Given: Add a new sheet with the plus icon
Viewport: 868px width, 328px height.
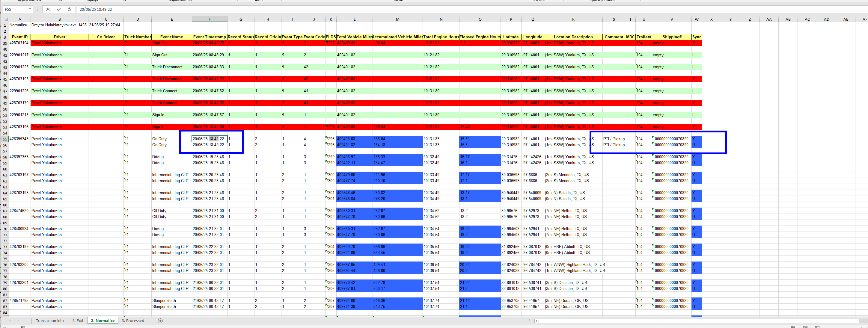Looking at the screenshot, I should (x=160, y=321).
